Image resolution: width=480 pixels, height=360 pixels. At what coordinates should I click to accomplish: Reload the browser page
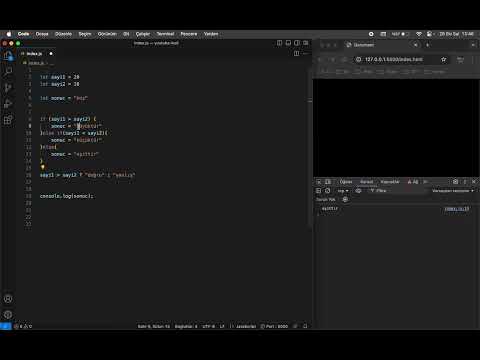[x=345, y=59]
